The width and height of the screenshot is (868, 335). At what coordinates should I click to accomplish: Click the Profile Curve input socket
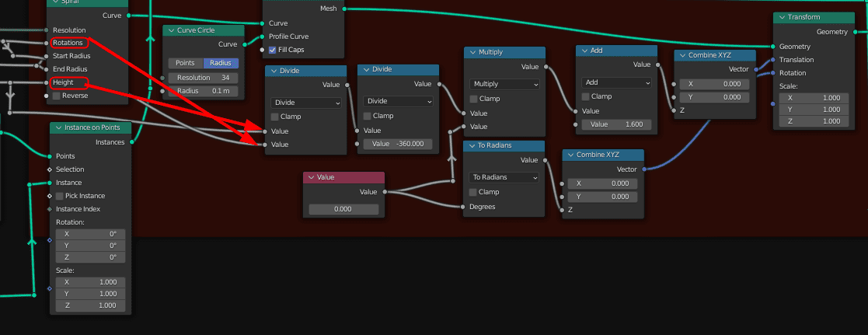click(x=263, y=37)
